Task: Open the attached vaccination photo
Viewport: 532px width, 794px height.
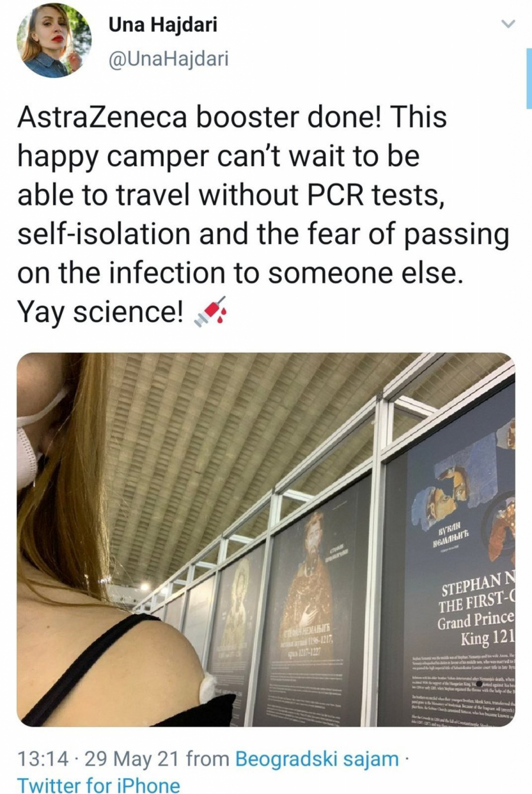Action: 265,539
